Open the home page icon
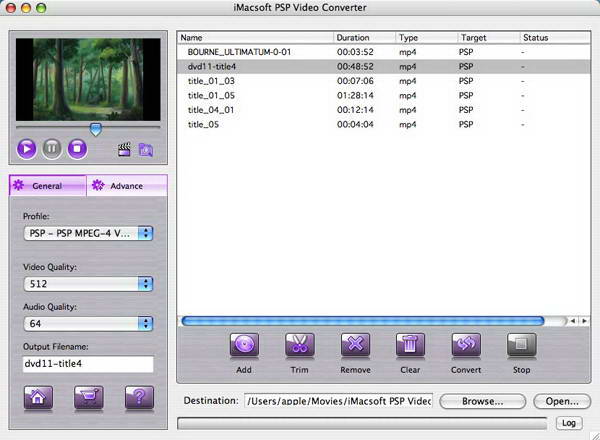 pos(38,398)
